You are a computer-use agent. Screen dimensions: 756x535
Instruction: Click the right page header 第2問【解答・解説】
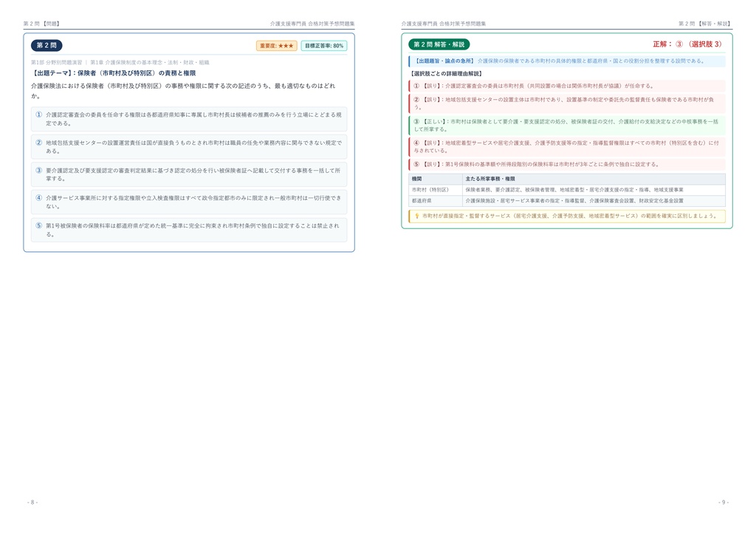coord(705,24)
